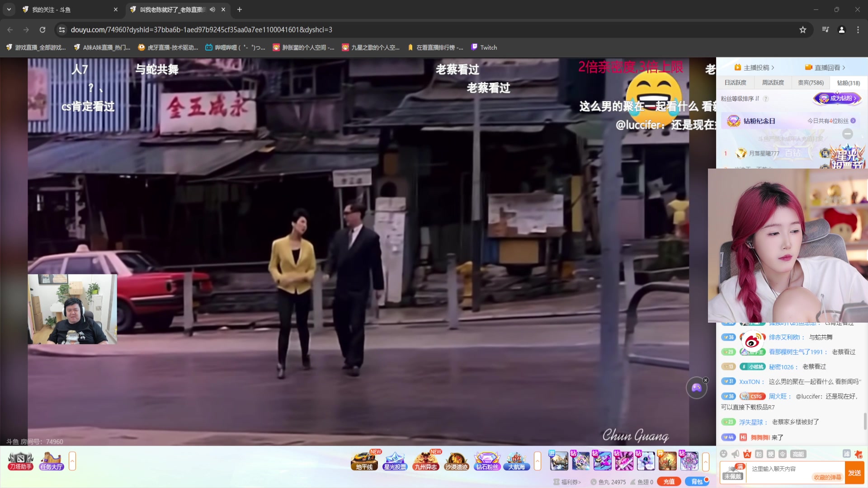Viewport: 868px width, 488px height.
Task: Open the 刀塔助手 Dota assistant panel
Action: click(x=20, y=461)
